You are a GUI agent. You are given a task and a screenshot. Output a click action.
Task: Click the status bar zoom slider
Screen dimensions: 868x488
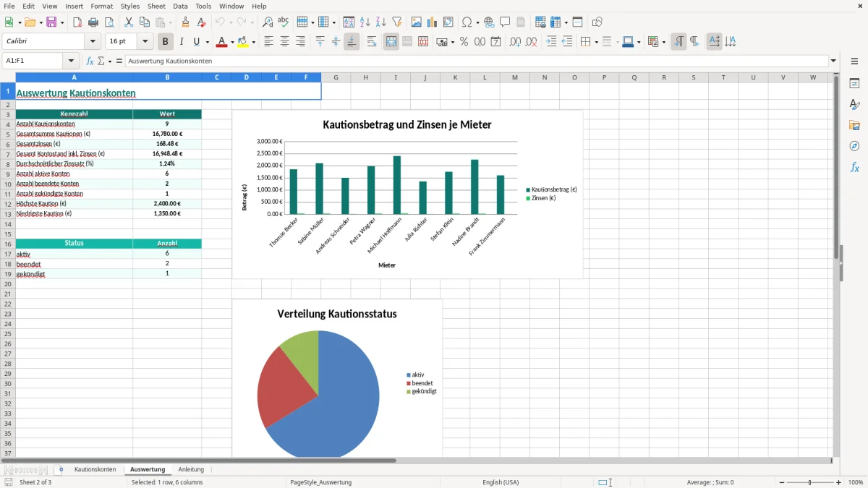pos(810,482)
